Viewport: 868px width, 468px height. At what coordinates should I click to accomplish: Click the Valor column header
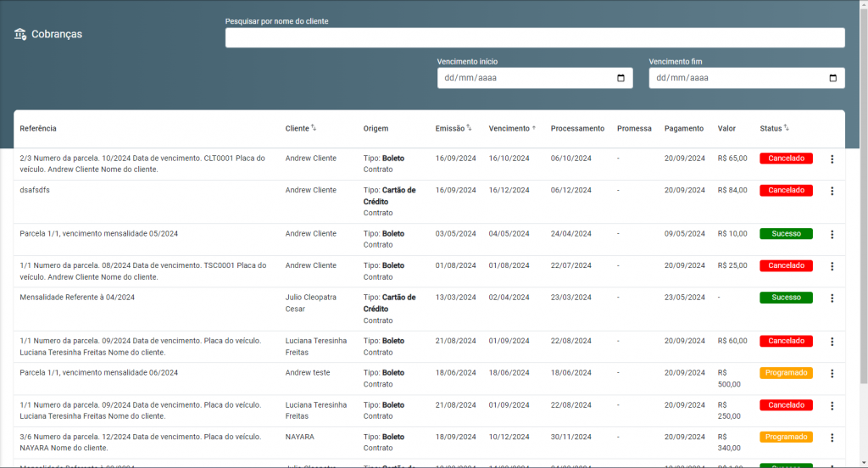point(726,129)
